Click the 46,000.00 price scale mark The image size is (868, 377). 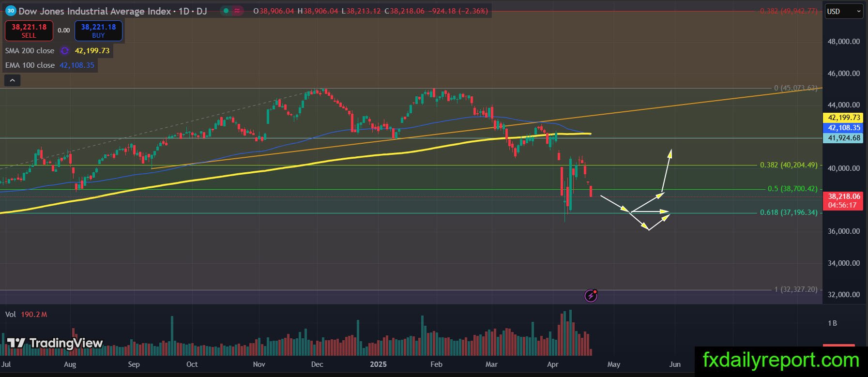coord(844,74)
